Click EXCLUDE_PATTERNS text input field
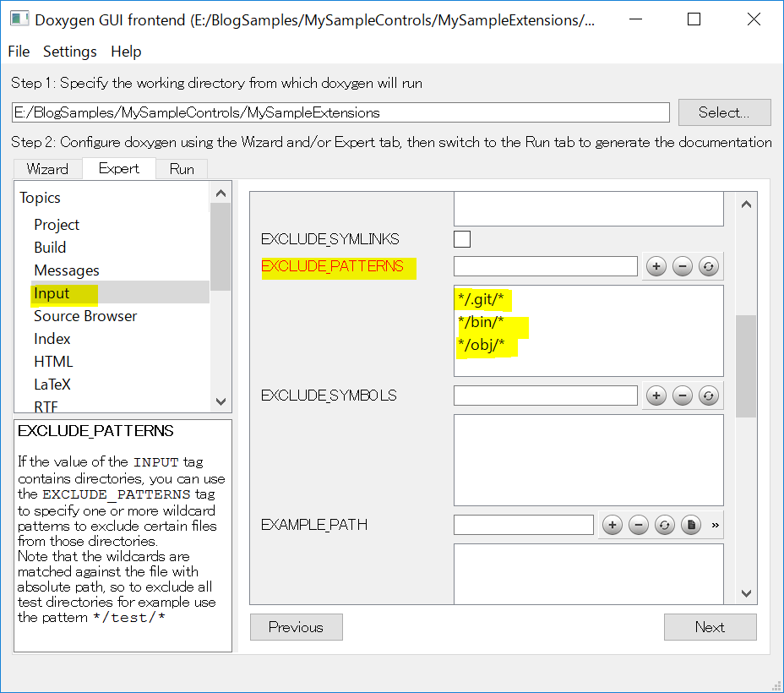The width and height of the screenshot is (784, 693). pos(546,266)
